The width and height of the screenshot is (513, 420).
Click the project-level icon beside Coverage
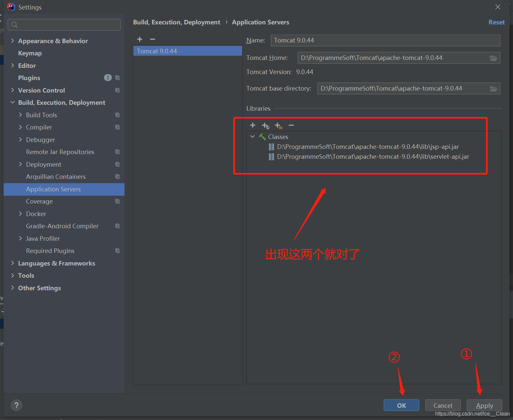click(118, 201)
